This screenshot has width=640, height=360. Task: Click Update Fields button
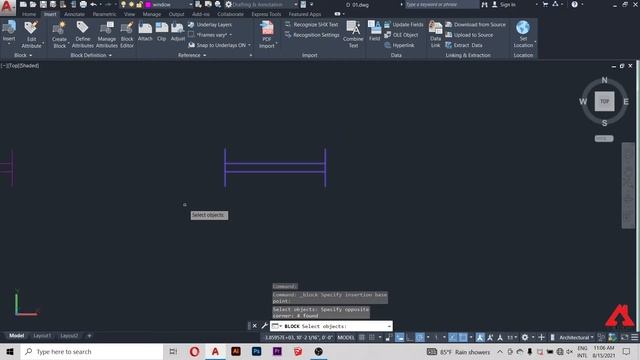[x=404, y=24]
